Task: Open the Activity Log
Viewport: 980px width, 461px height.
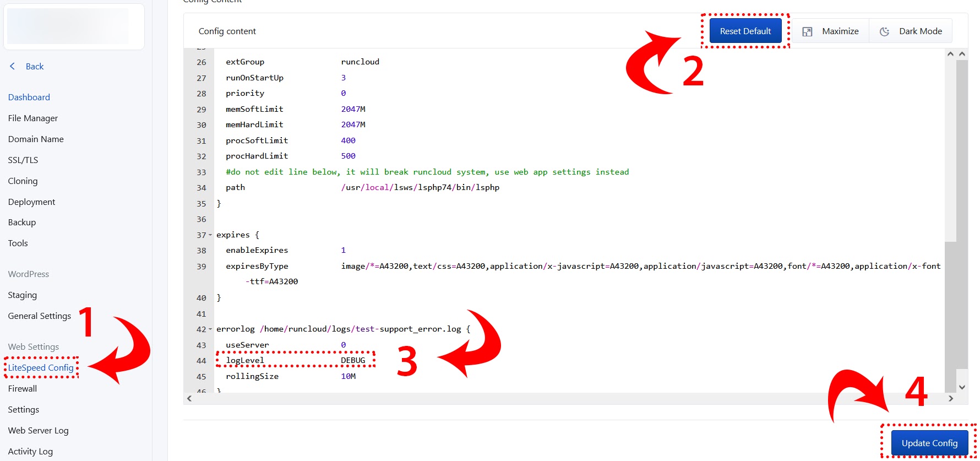Action: pyautogui.click(x=31, y=451)
